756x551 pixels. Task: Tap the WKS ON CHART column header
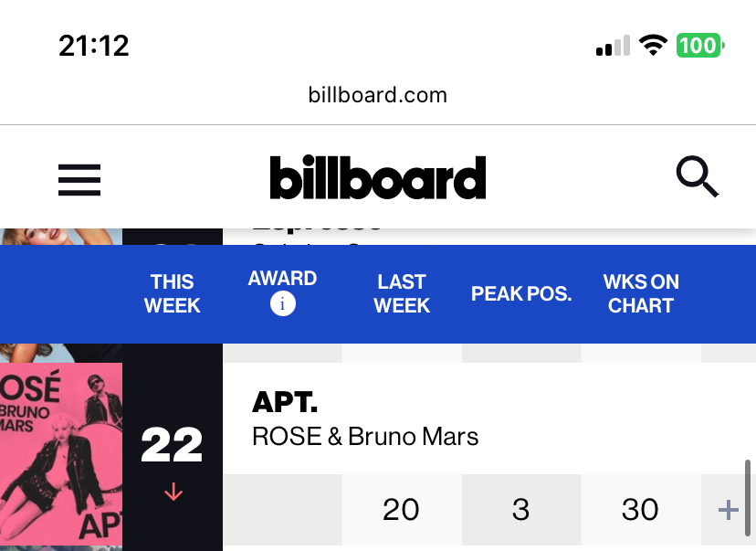point(641,294)
